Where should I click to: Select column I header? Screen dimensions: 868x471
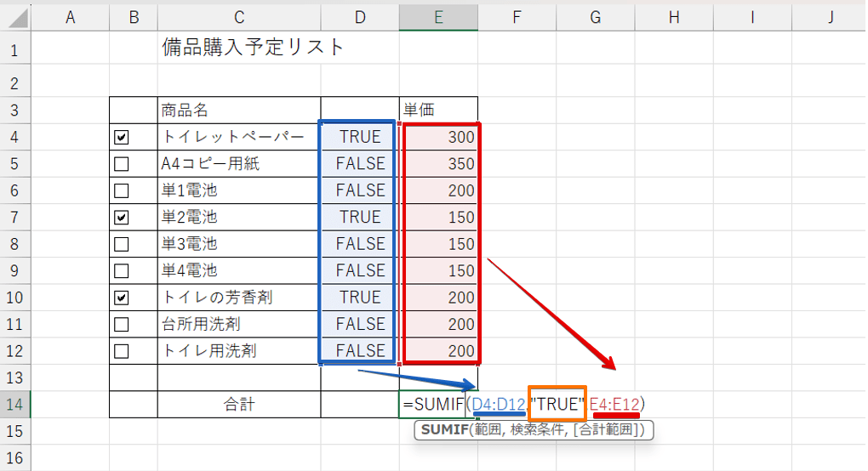tap(753, 18)
